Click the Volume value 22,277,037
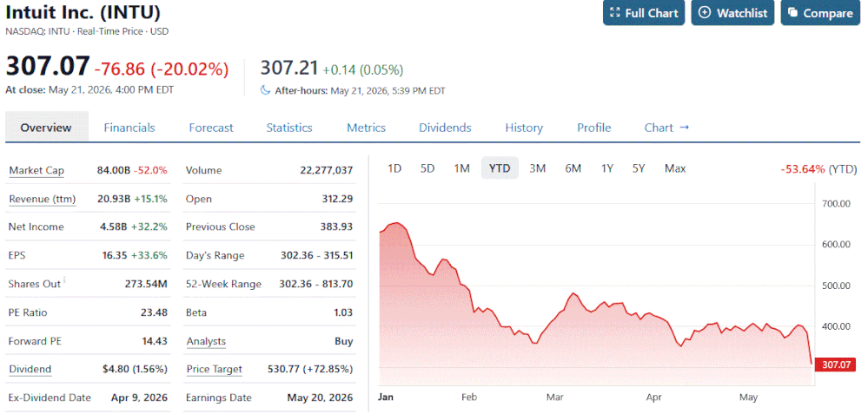 click(x=326, y=170)
